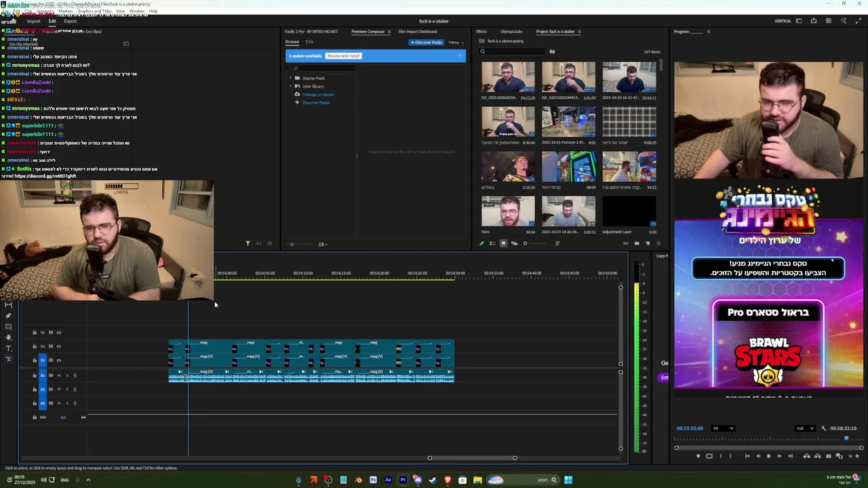The image size is (868, 488).
Task: Open Project panel hamburger menu
Action: point(578,31)
